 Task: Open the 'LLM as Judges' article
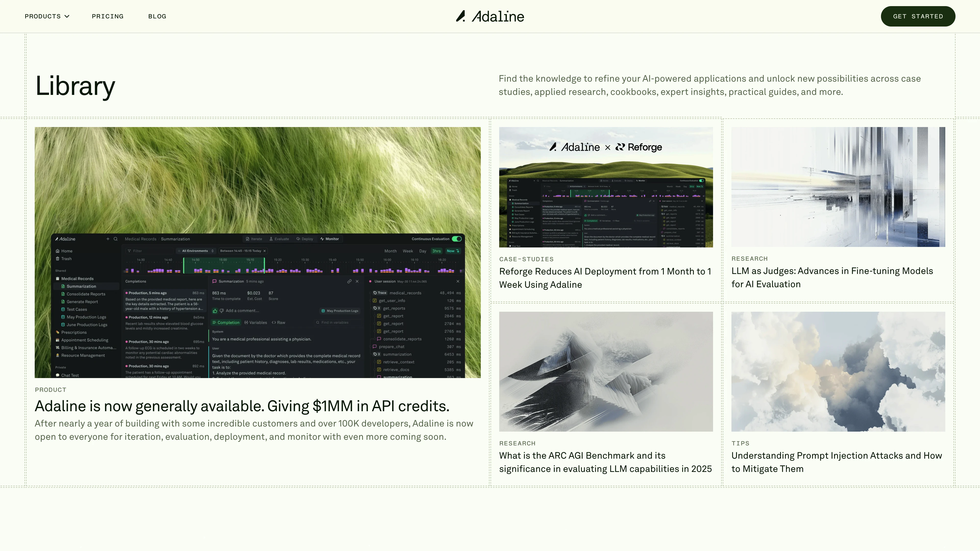(x=832, y=278)
